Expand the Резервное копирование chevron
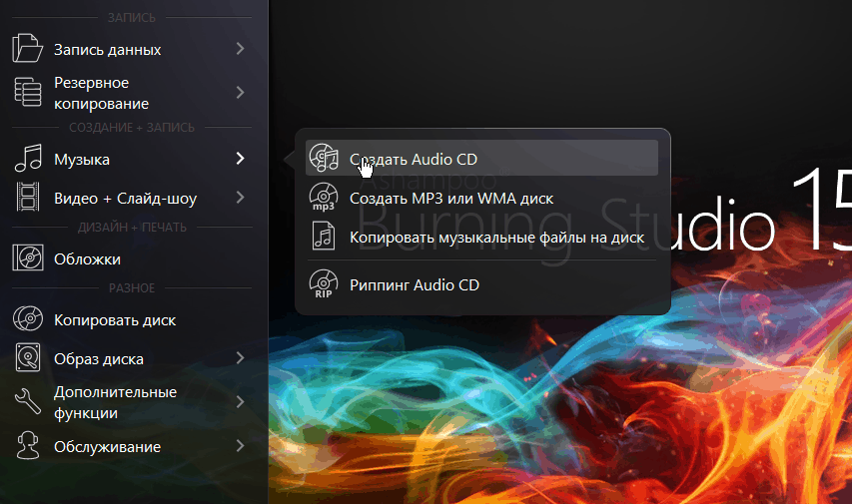Image resolution: width=852 pixels, height=504 pixels. point(240,93)
